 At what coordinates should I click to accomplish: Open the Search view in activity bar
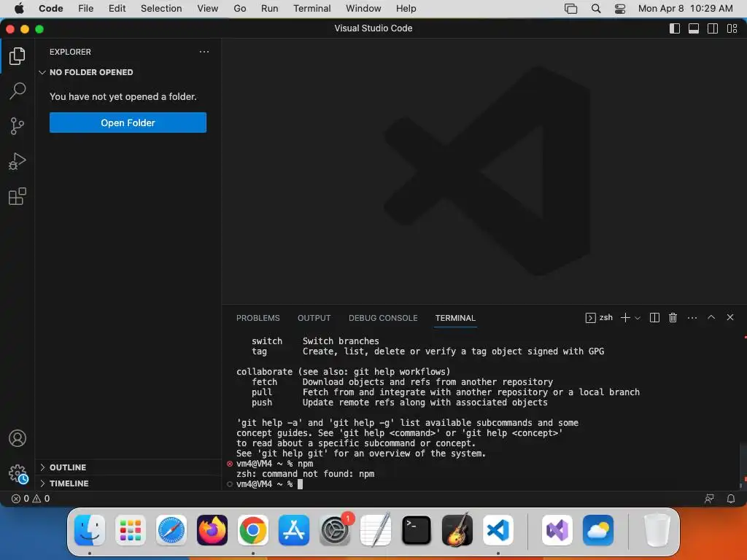[18, 90]
